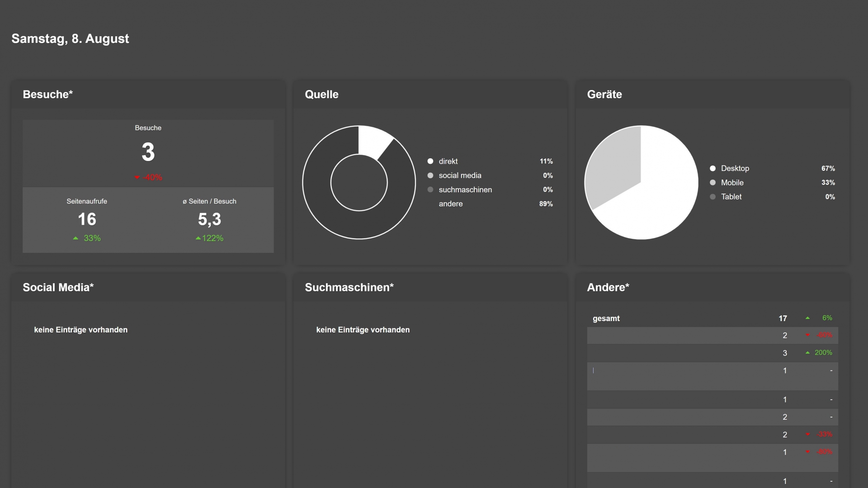Select the Andere* panel title
The height and width of the screenshot is (488, 868).
608,288
